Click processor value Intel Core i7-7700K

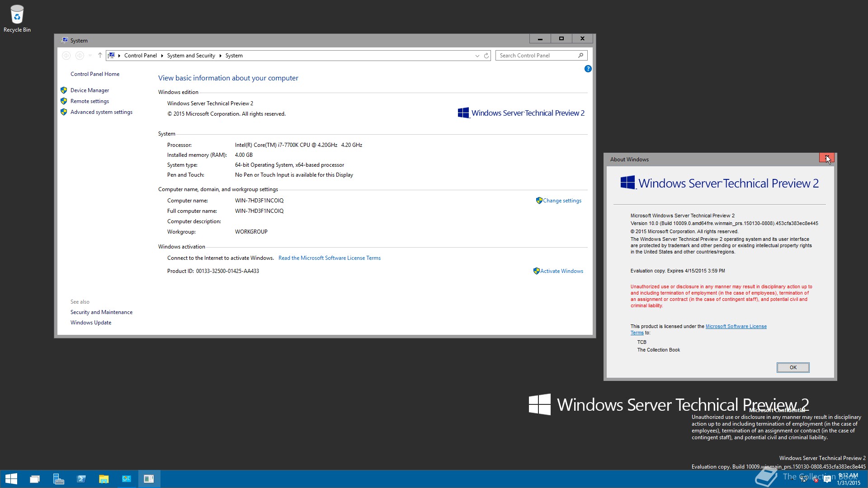coord(298,145)
